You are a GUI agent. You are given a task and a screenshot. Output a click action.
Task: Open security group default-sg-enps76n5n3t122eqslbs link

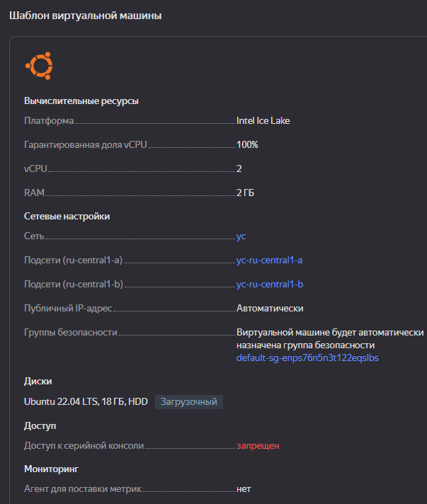click(307, 357)
